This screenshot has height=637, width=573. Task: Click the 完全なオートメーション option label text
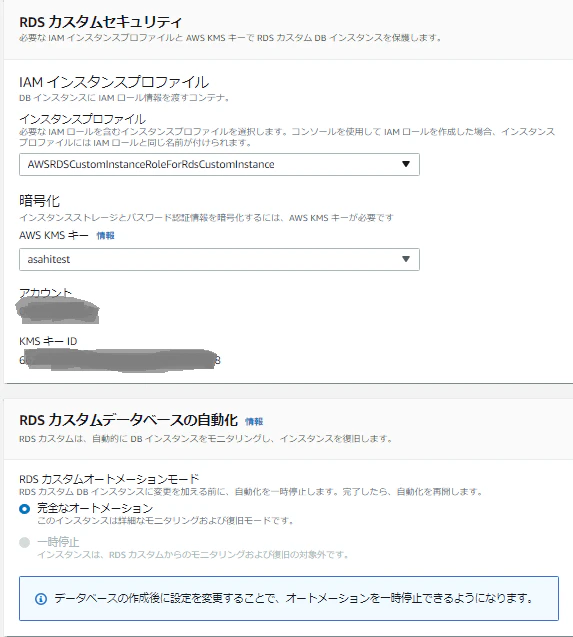[95, 508]
